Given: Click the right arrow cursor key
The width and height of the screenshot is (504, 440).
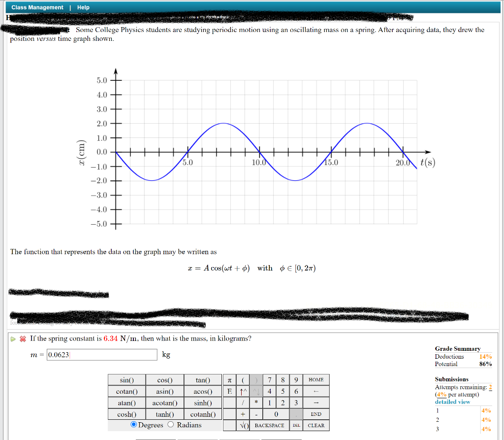Looking at the screenshot, I should click(x=315, y=403).
